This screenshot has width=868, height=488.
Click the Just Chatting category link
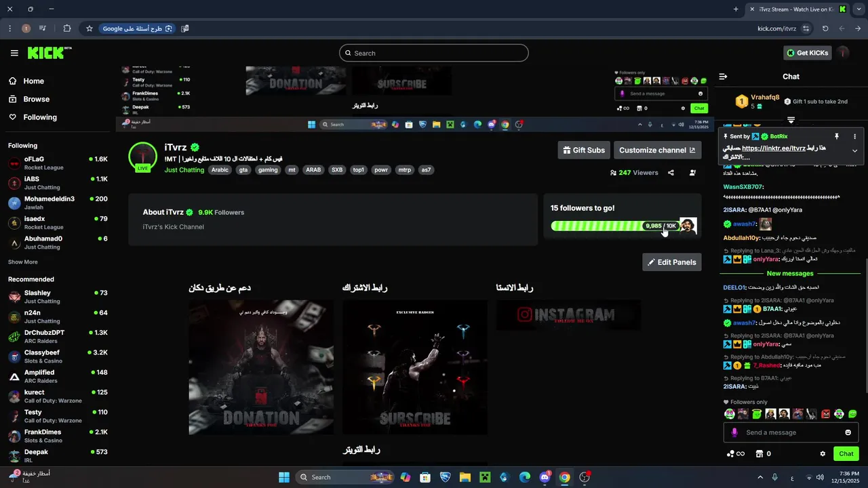tap(184, 170)
